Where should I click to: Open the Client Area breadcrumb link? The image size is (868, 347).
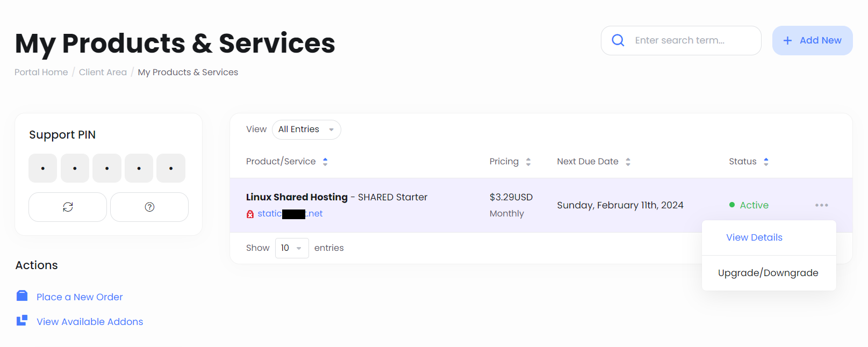point(103,72)
